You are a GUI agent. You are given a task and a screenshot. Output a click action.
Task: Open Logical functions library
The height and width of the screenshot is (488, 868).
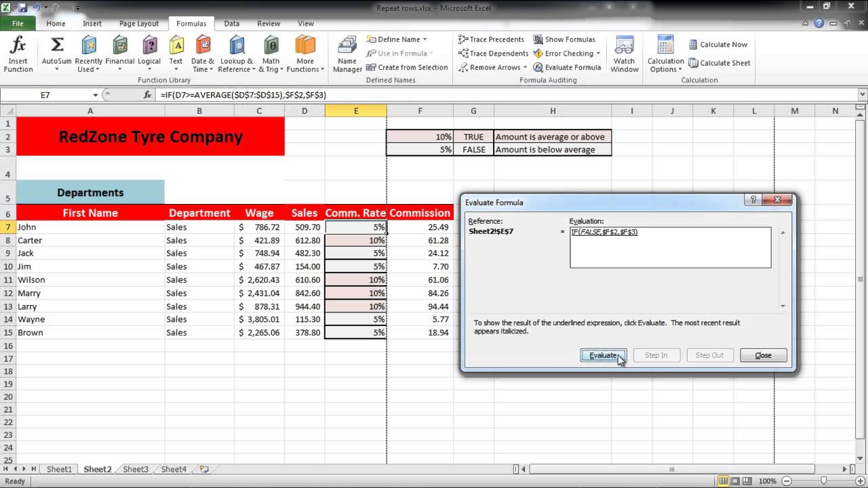(149, 54)
